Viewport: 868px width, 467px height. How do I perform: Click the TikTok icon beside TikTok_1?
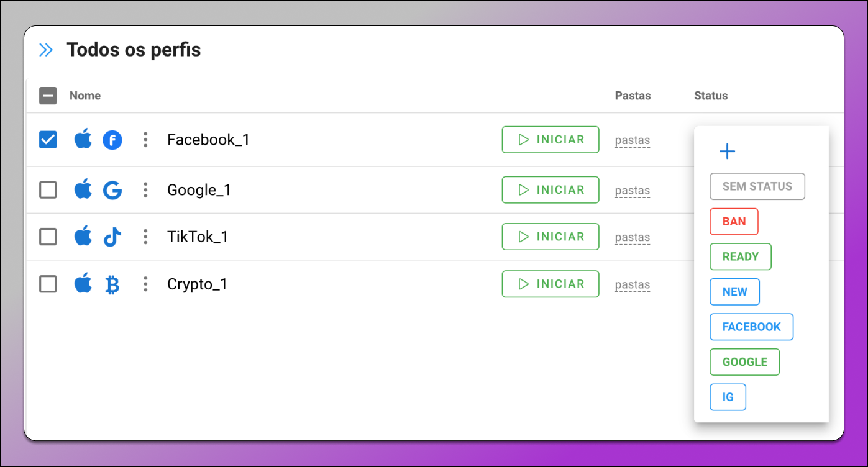(112, 237)
